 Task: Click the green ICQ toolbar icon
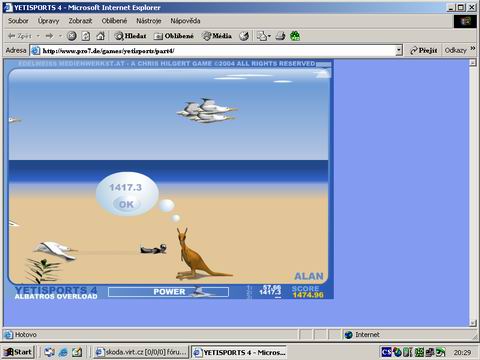point(295,36)
